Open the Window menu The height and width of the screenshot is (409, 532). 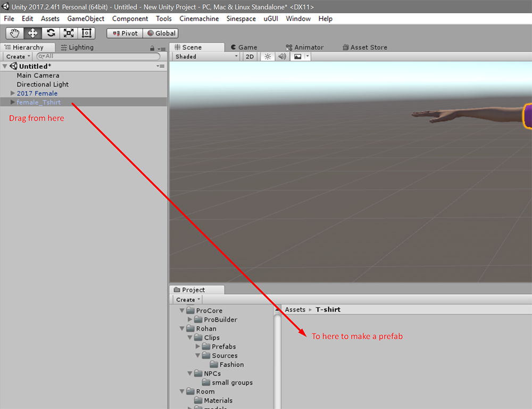click(298, 19)
